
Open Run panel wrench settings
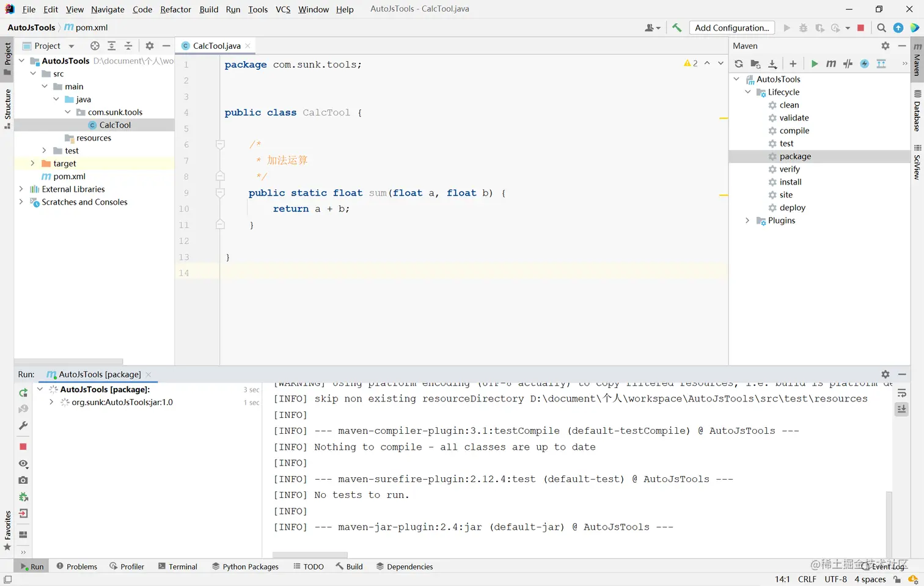(23, 425)
